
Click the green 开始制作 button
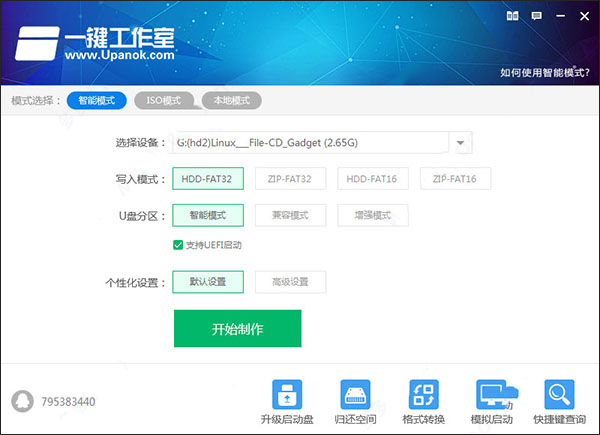(x=238, y=329)
